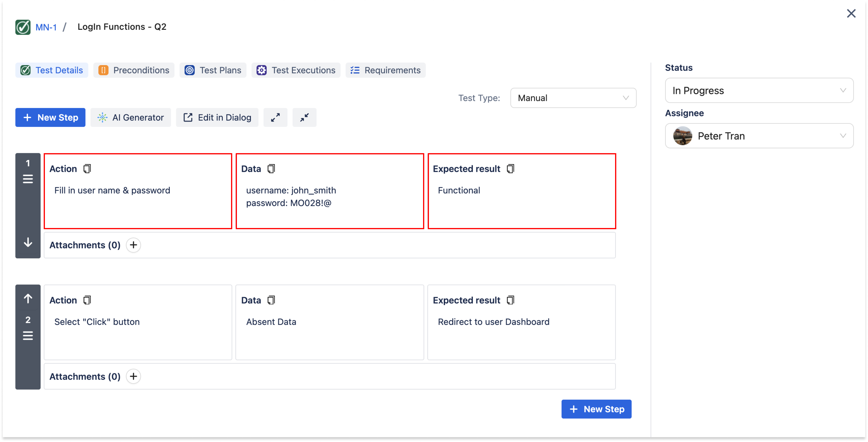868x442 pixels.
Task: Copy step 1 Expected result icon
Action: pyautogui.click(x=510, y=169)
